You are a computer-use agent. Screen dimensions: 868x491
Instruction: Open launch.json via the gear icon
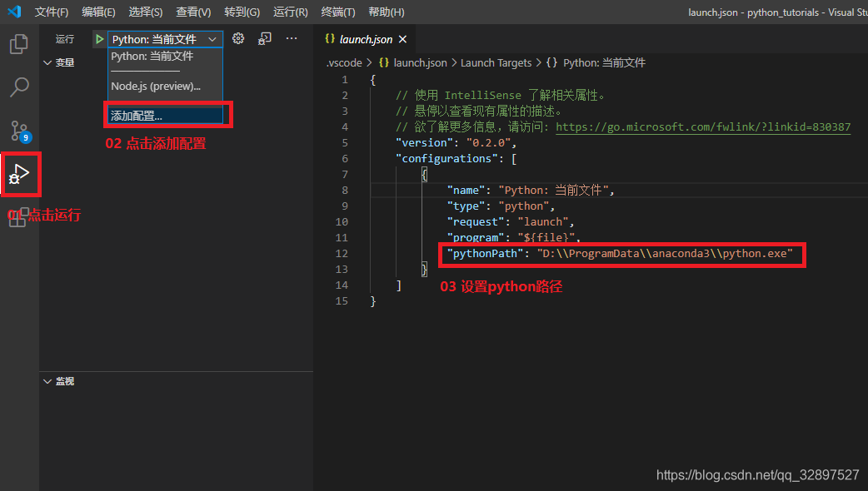click(x=238, y=39)
